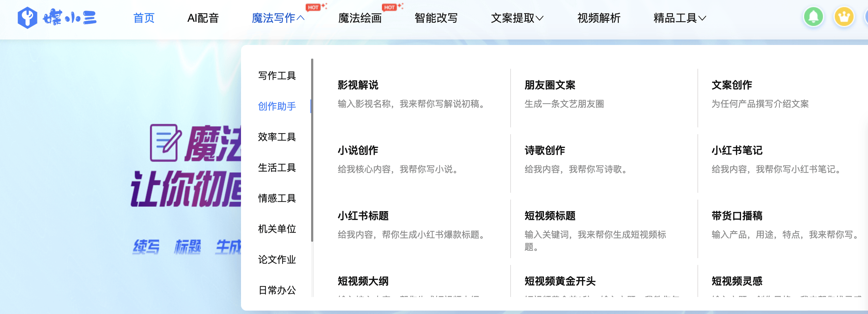Choose the 机关单位 category
Image resolution: width=868 pixels, height=314 pixels.
pyautogui.click(x=277, y=229)
